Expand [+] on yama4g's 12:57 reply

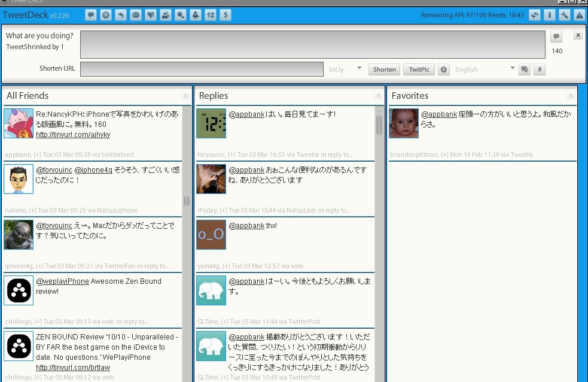point(227,266)
